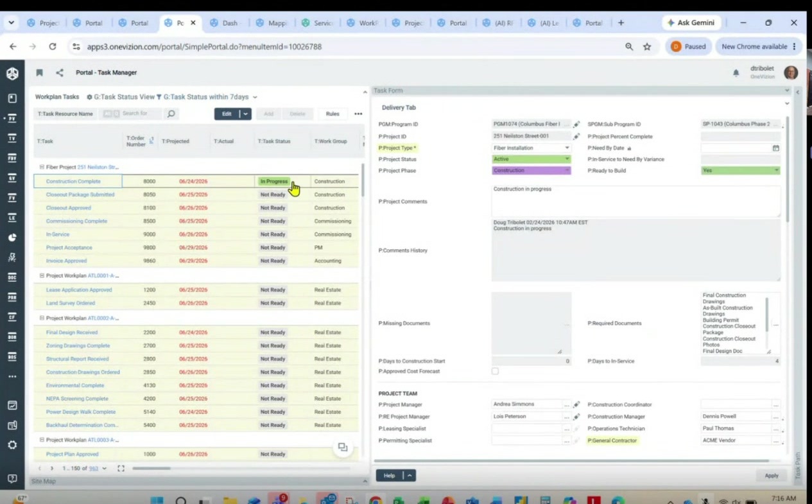Click the share icon beside Portal title
812x504 pixels.
(x=60, y=73)
